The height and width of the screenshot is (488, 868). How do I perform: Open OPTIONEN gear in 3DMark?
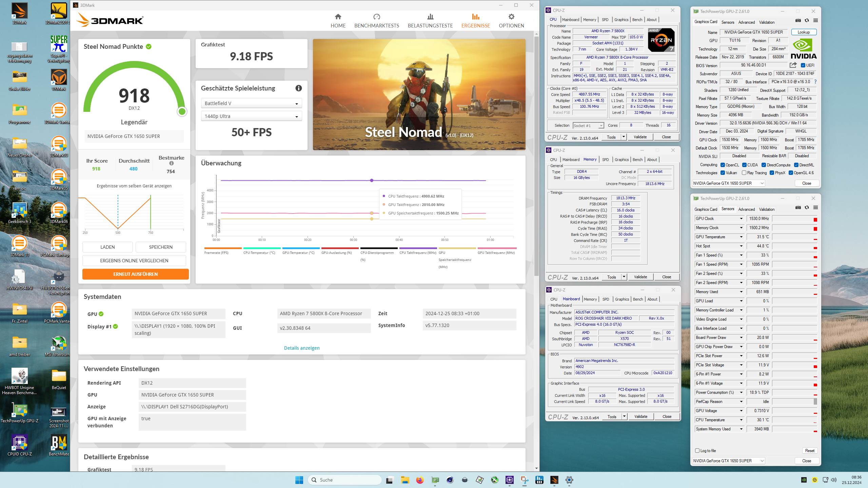tap(511, 21)
